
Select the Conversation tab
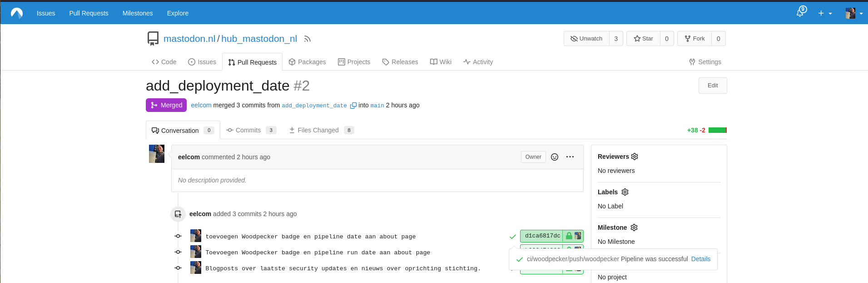[183, 130]
